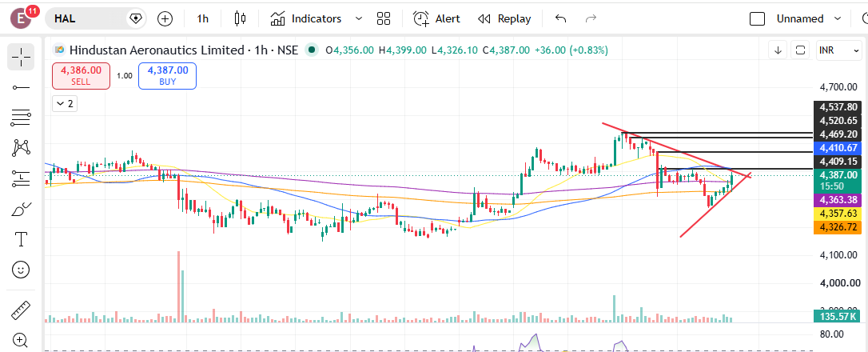Open the INR currency dropdown
The height and width of the screenshot is (352, 868).
[837, 50]
